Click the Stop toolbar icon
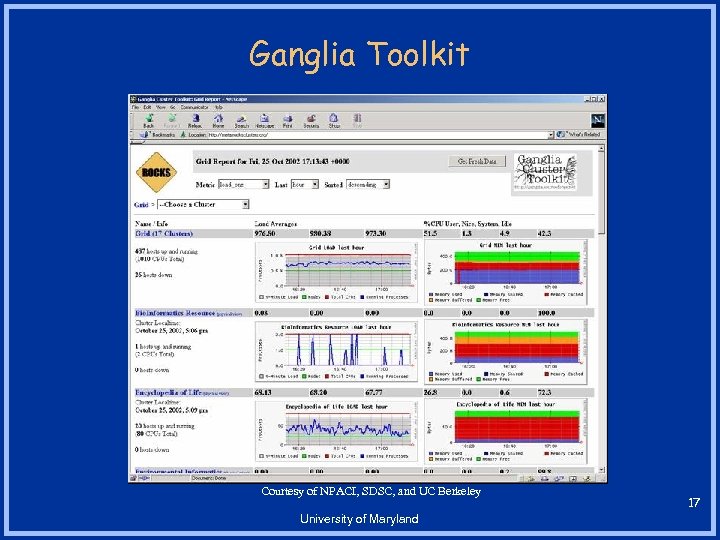 [x=357, y=121]
